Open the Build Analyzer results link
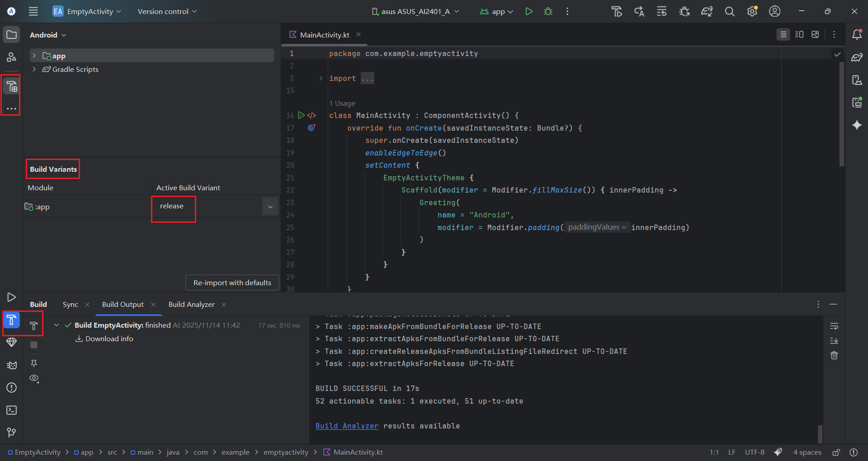The height and width of the screenshot is (461, 868). click(x=347, y=425)
